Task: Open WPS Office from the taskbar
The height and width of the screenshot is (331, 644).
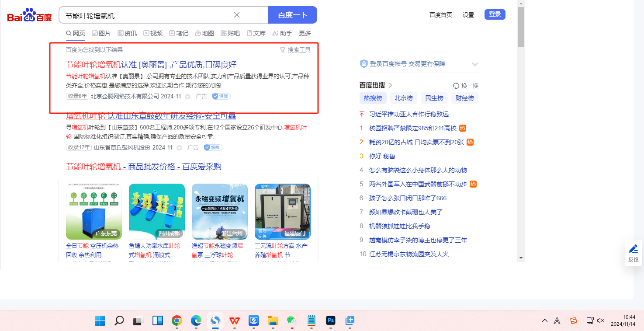Action: (235, 321)
